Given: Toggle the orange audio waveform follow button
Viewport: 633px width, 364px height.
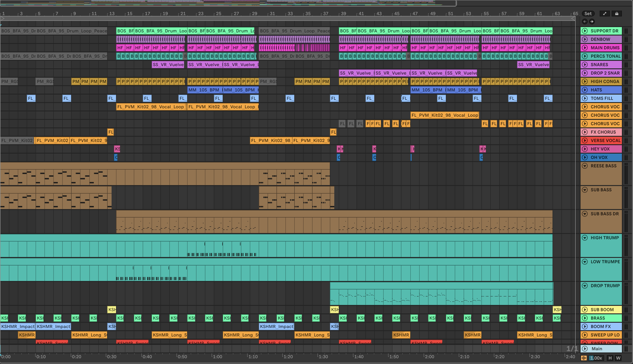Looking at the screenshot, I should (x=584, y=358).
